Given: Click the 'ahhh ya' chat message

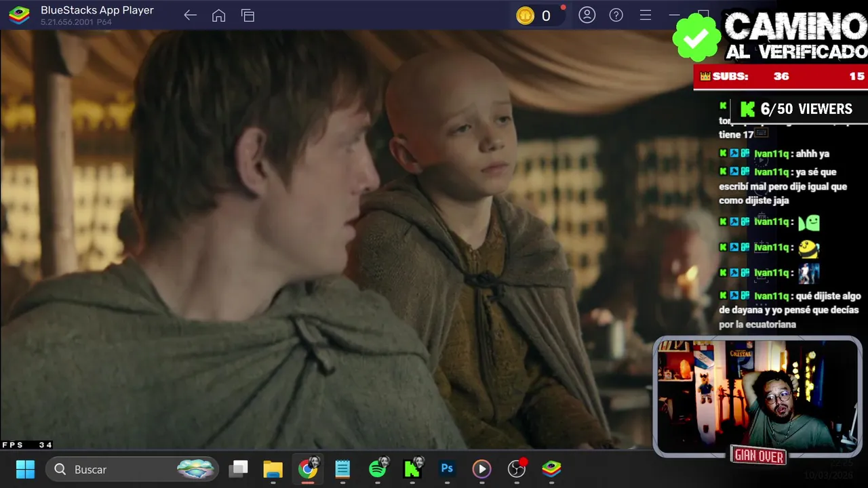Looking at the screenshot, I should pyautogui.click(x=774, y=154).
